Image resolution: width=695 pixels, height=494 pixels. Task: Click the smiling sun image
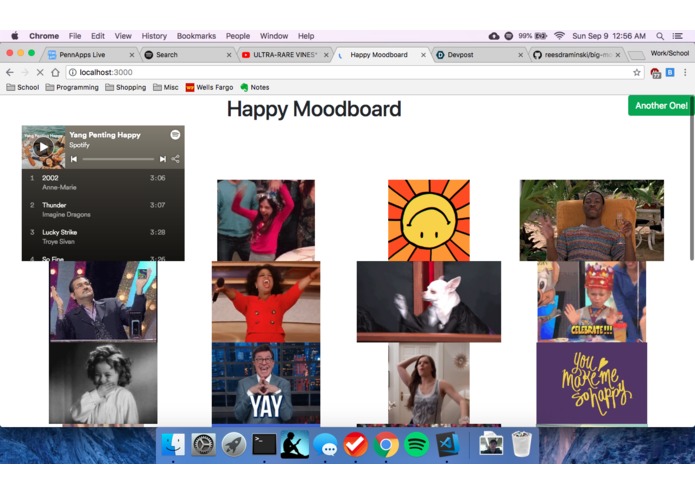click(x=429, y=220)
